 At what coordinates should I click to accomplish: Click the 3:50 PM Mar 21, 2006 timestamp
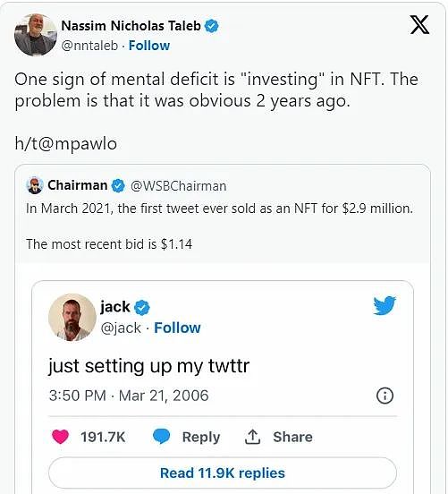129,396
